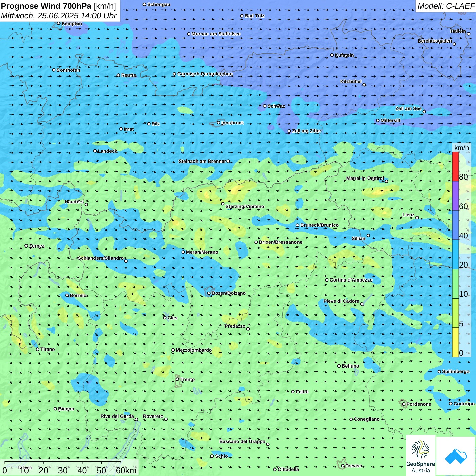Click the 'Steinach am Brenner' label
This screenshot has height=476, width=476.
pyautogui.click(x=202, y=161)
